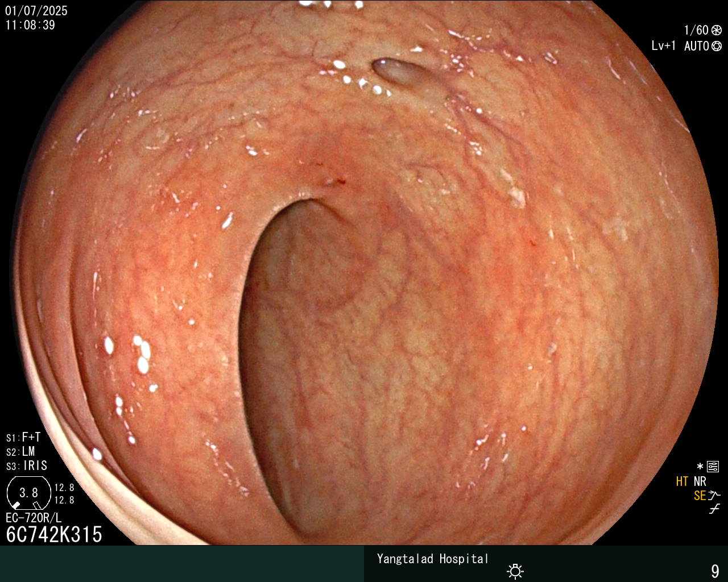
Task: Click the lower 12.8 diameter value
Action: 64,500
